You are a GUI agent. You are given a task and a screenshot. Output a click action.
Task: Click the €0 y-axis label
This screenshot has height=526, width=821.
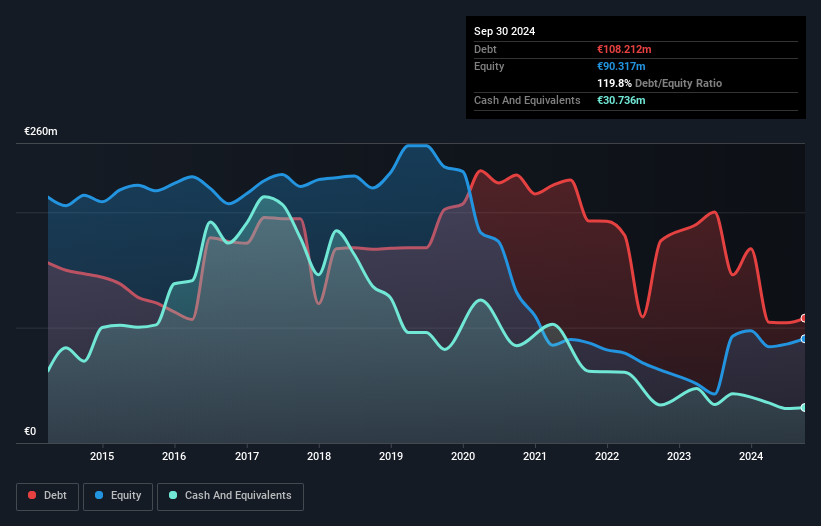point(30,431)
